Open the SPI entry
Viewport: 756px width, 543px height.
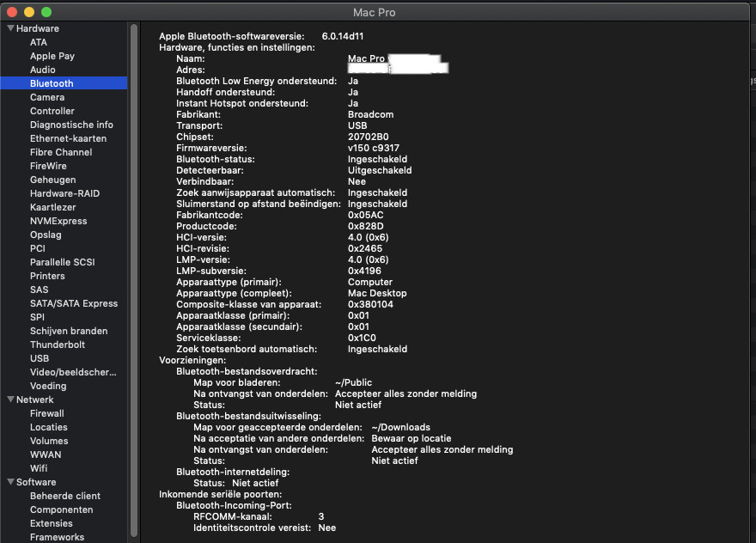point(37,317)
